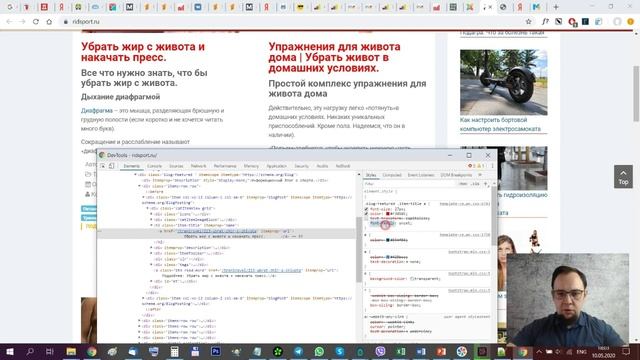Switch to the Memory tab in DevTools
The width and height of the screenshot is (640, 360).
[251, 166]
